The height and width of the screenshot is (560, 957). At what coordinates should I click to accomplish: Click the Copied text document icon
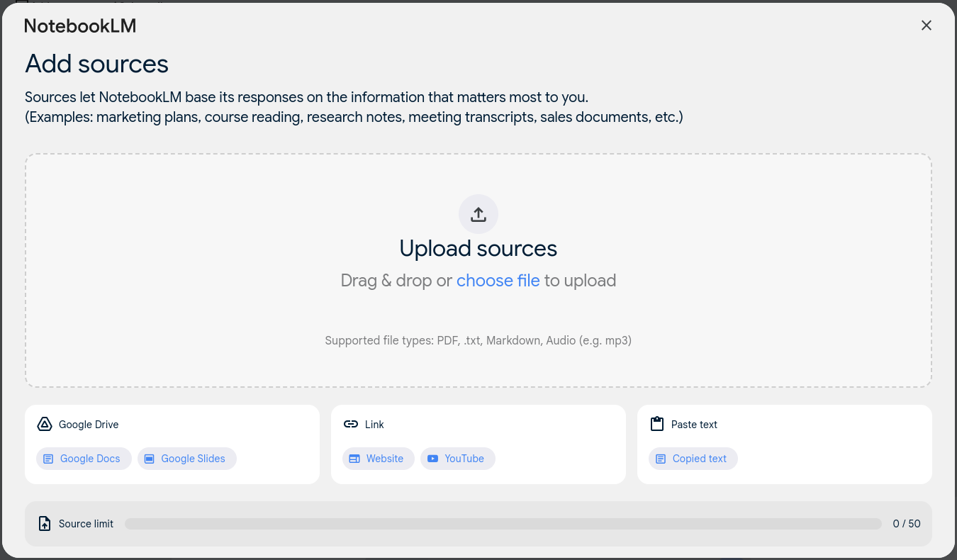pos(661,459)
